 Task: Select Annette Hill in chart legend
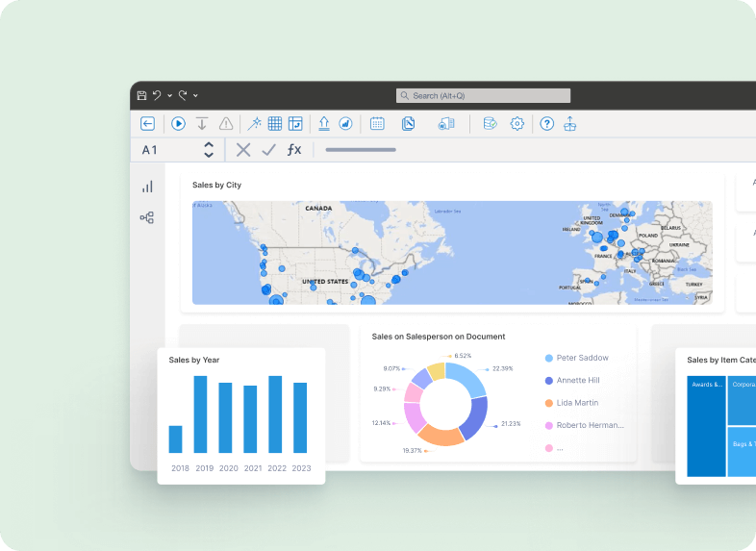572,381
